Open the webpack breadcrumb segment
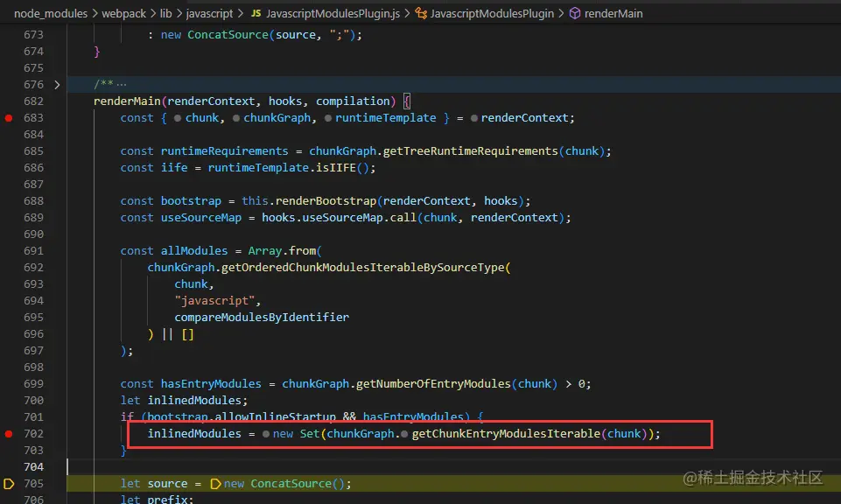The image size is (841, 504). (124, 13)
